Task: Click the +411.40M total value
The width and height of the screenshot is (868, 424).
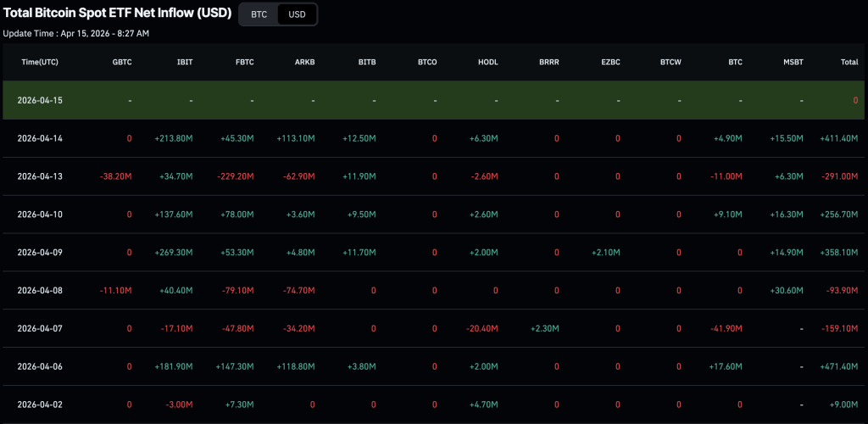Action: point(838,138)
